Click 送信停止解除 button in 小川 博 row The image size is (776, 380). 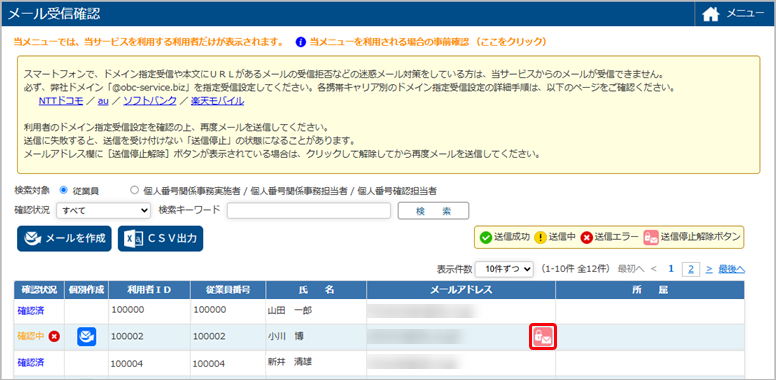pyautogui.click(x=543, y=336)
